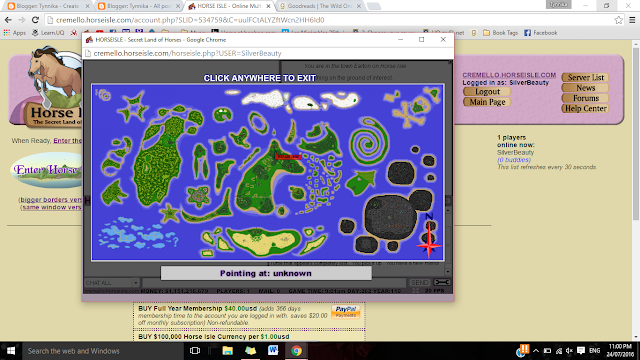Open the (0 buddies) link
Image resolution: width=640 pixels, height=360 pixels.
coord(513,160)
